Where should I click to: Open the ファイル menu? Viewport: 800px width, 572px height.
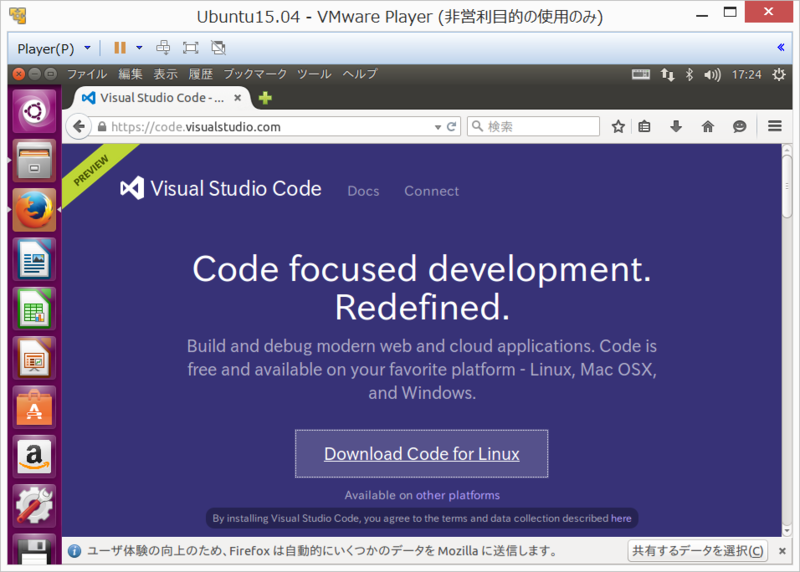[x=87, y=74]
